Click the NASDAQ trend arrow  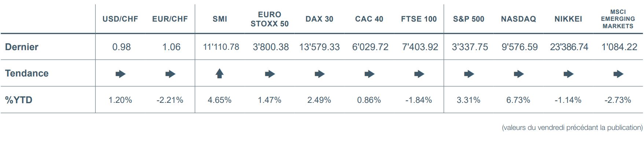(519, 74)
